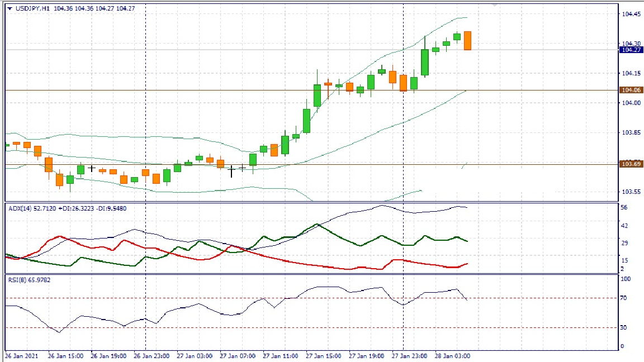Select the highlighted 104.27 current price tag
This screenshot has width=644, height=362.
[x=631, y=50]
